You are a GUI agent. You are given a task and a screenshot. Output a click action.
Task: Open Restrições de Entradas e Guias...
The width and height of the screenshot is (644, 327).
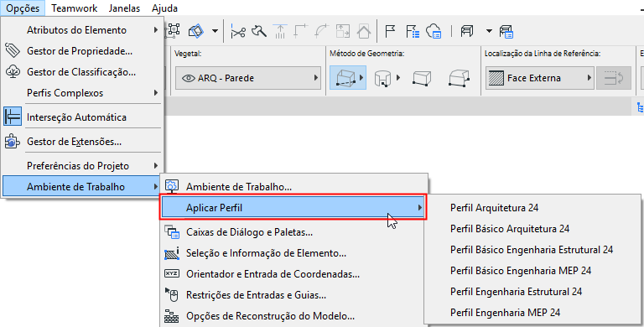pos(293,295)
